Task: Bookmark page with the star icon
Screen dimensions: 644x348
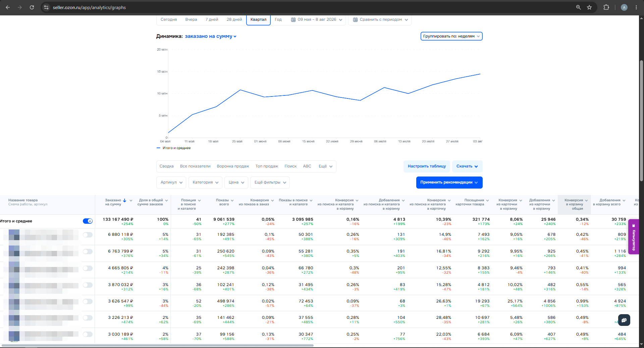Action: point(589,7)
